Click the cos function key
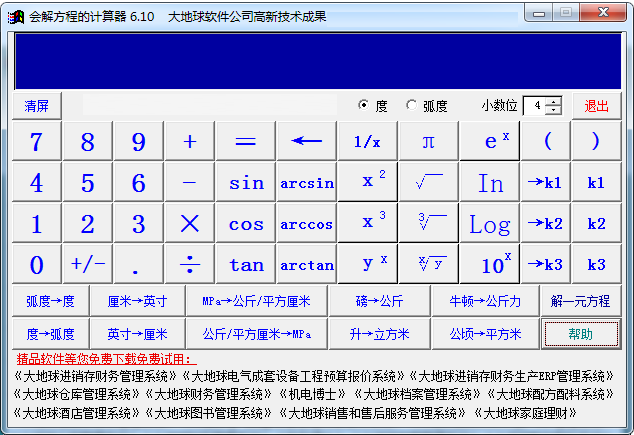 (x=246, y=223)
